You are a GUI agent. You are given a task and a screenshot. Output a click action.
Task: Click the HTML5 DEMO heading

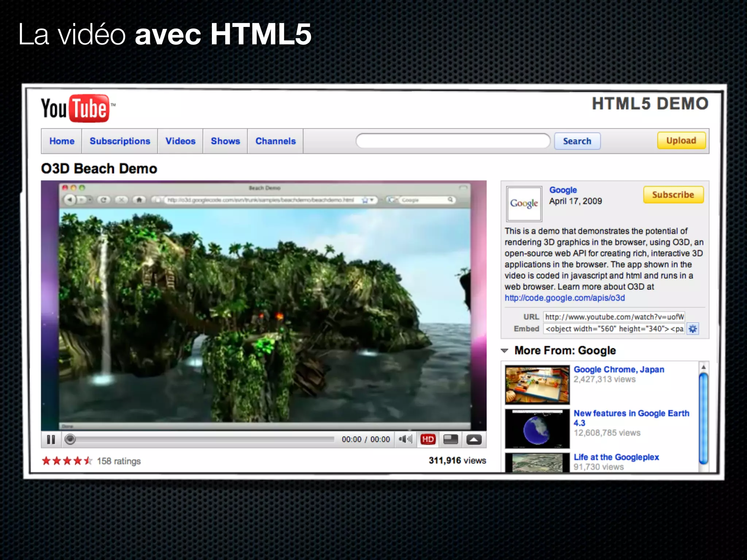point(650,104)
